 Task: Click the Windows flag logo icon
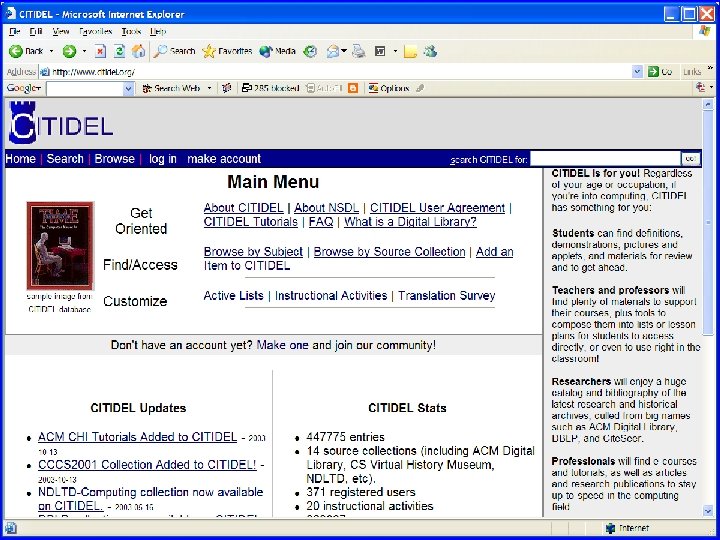click(x=705, y=31)
